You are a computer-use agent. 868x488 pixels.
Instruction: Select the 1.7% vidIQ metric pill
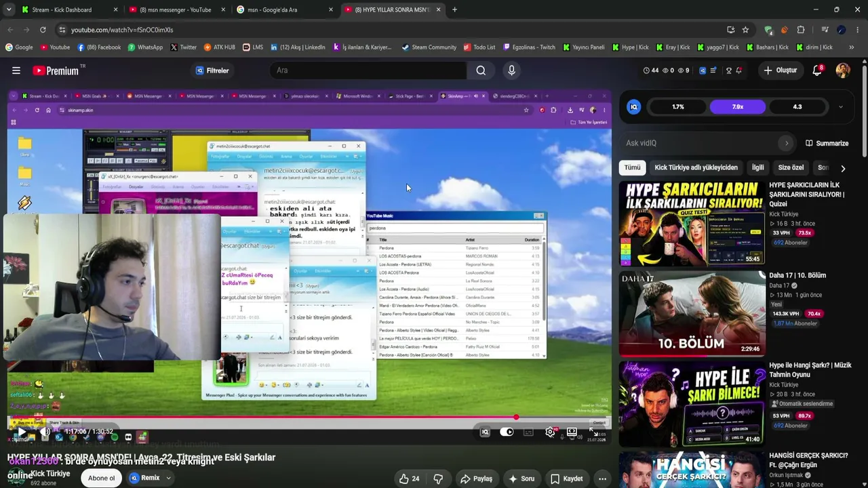678,107
